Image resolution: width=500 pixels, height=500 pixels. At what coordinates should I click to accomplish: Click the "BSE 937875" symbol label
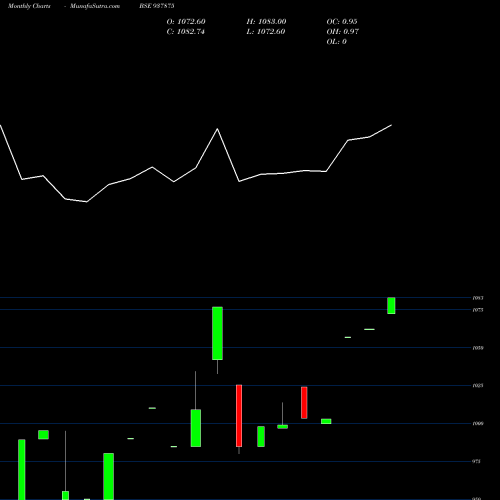[x=157, y=6]
